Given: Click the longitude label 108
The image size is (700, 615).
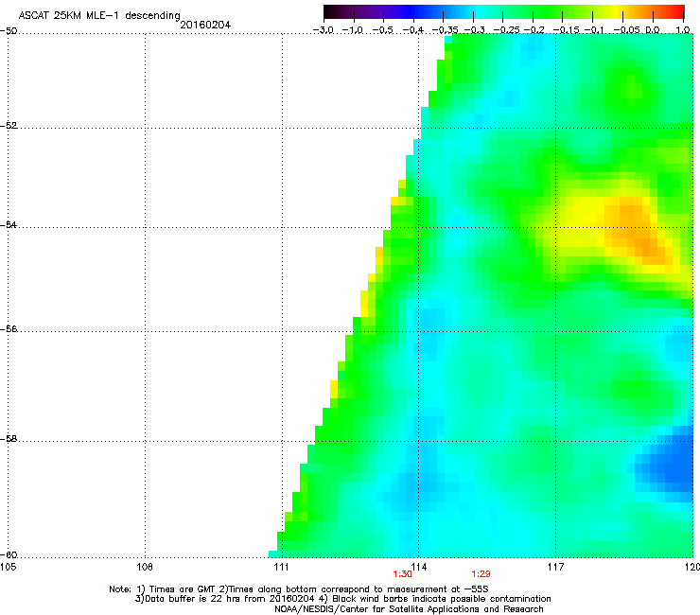Looking at the screenshot, I should [x=145, y=567].
